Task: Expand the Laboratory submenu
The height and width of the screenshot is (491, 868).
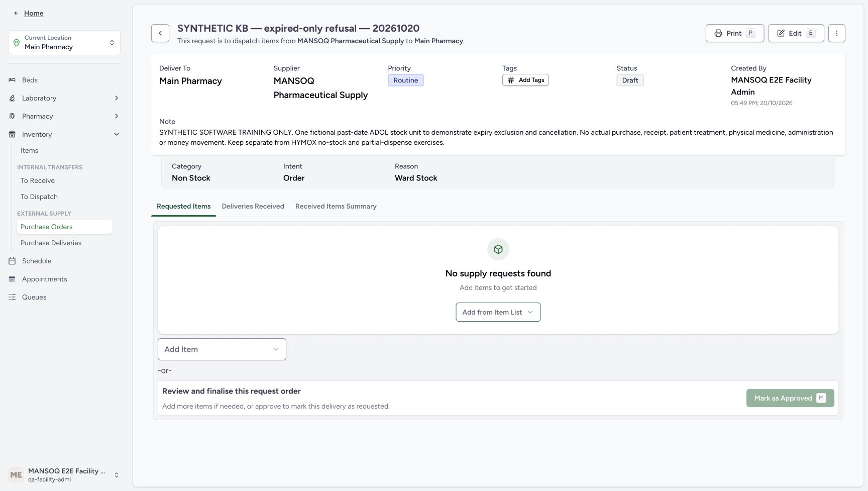Action: click(117, 98)
